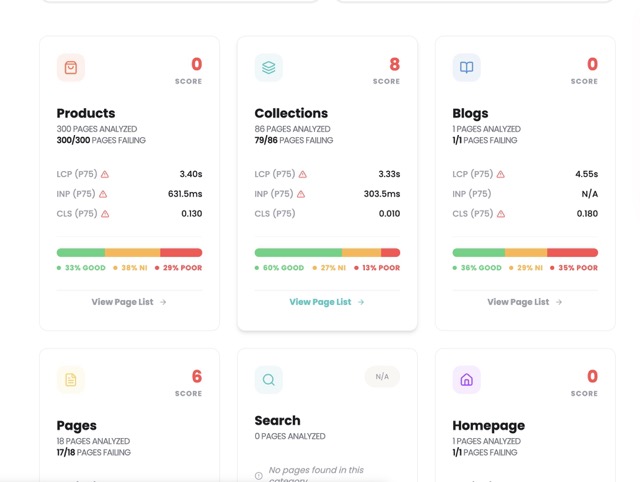This screenshot has width=640, height=482.
Task: Click the Collections layers icon
Action: [269, 67]
